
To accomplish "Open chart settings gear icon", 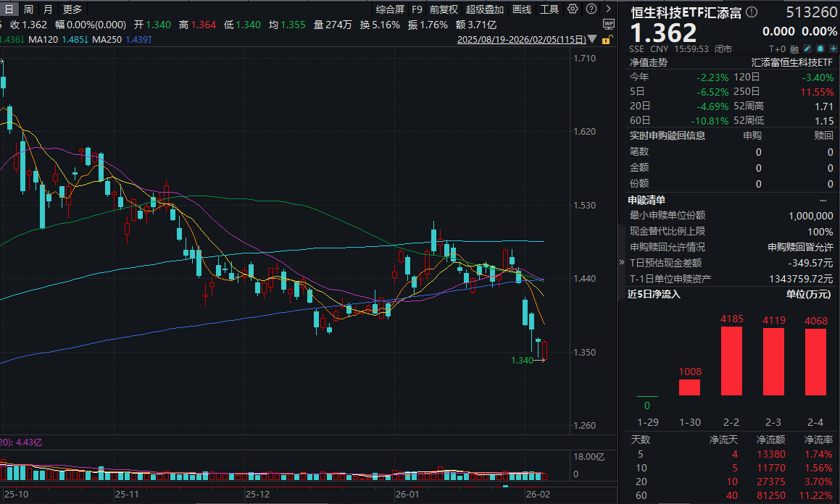I will tap(573, 9).
